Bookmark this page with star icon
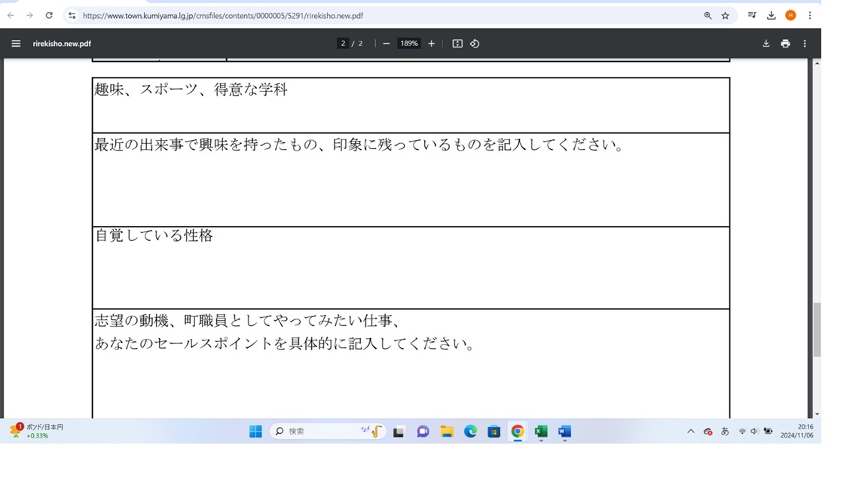 tap(726, 15)
